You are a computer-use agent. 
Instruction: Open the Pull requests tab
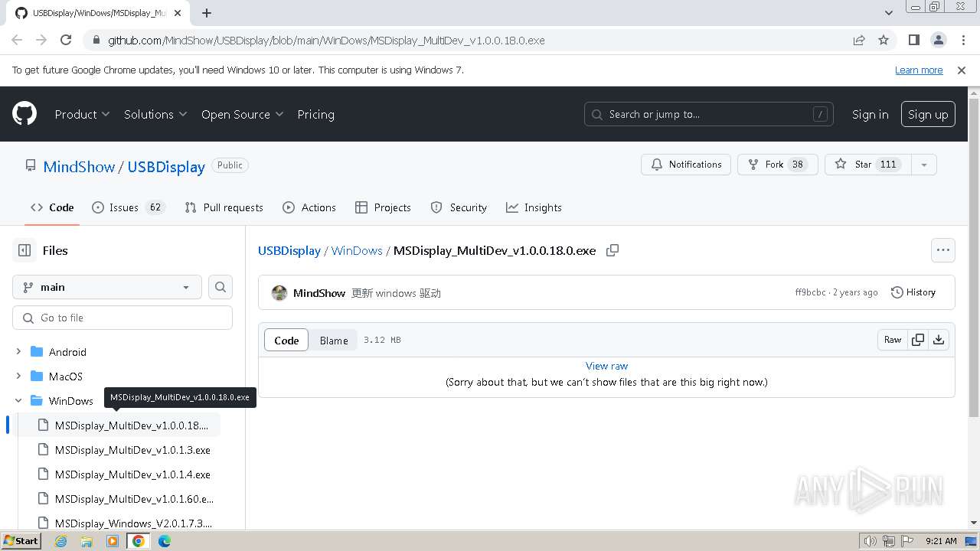point(224,207)
